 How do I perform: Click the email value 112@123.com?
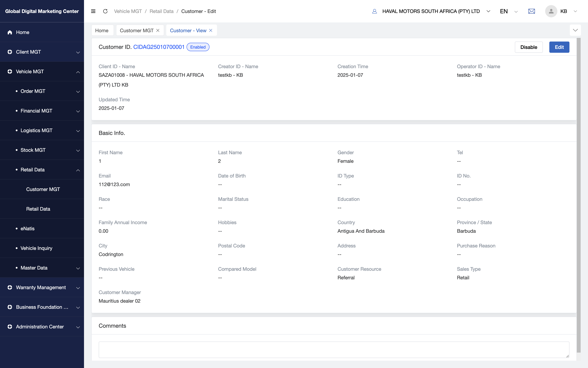[x=114, y=185]
